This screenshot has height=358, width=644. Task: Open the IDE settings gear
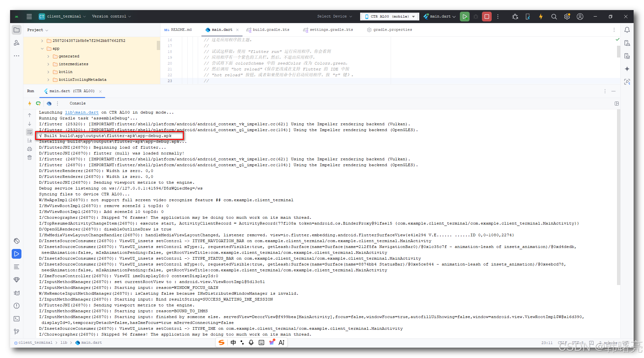point(567,16)
